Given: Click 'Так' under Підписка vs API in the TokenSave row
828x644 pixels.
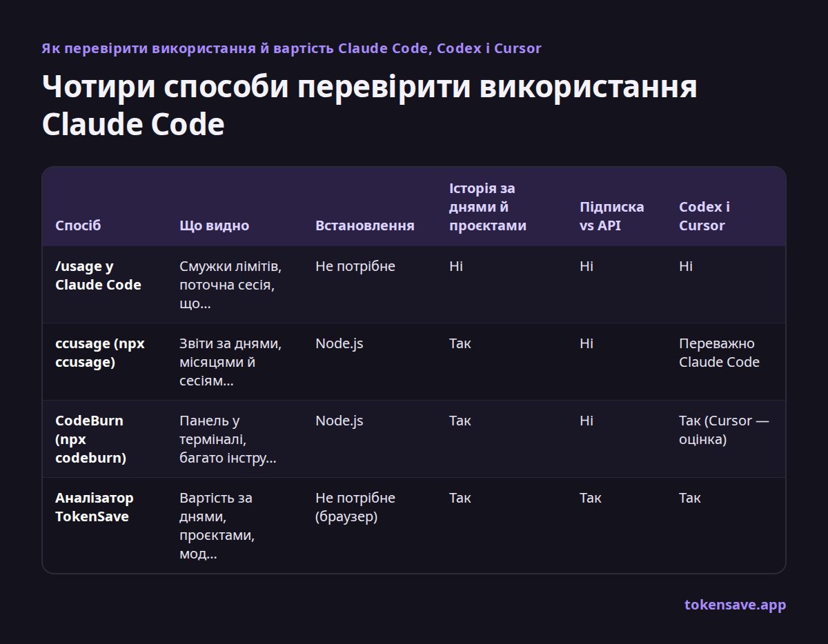Looking at the screenshot, I should (x=591, y=498).
